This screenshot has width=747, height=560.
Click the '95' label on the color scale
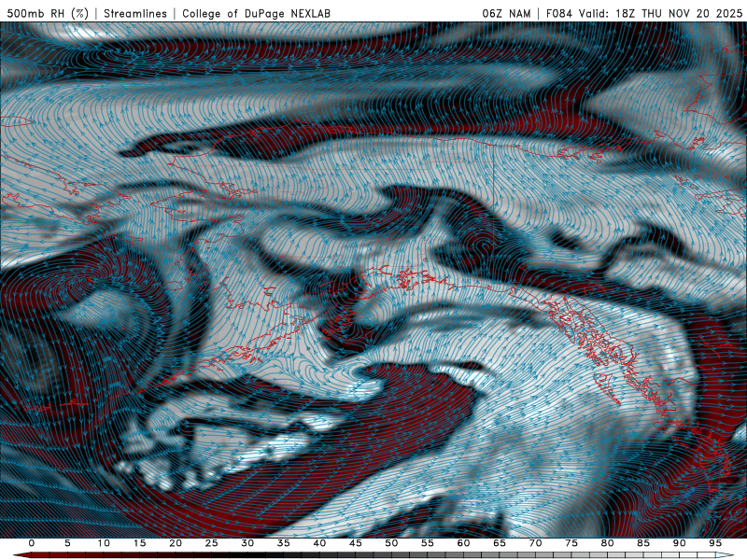tap(715, 543)
